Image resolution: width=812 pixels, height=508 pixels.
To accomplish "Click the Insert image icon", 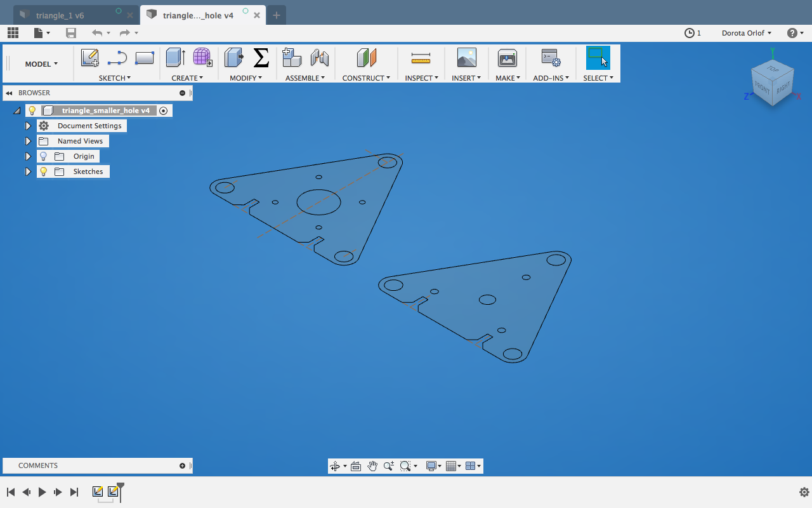I will click(467, 58).
